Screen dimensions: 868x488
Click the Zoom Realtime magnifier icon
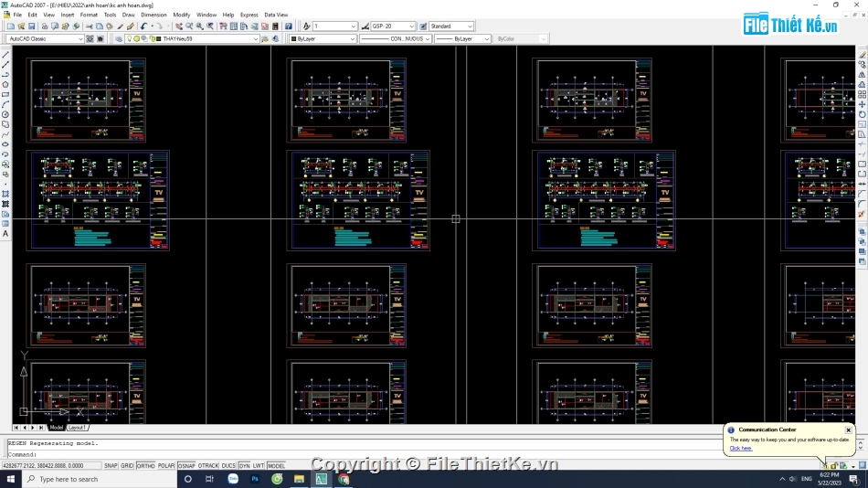coord(189,26)
